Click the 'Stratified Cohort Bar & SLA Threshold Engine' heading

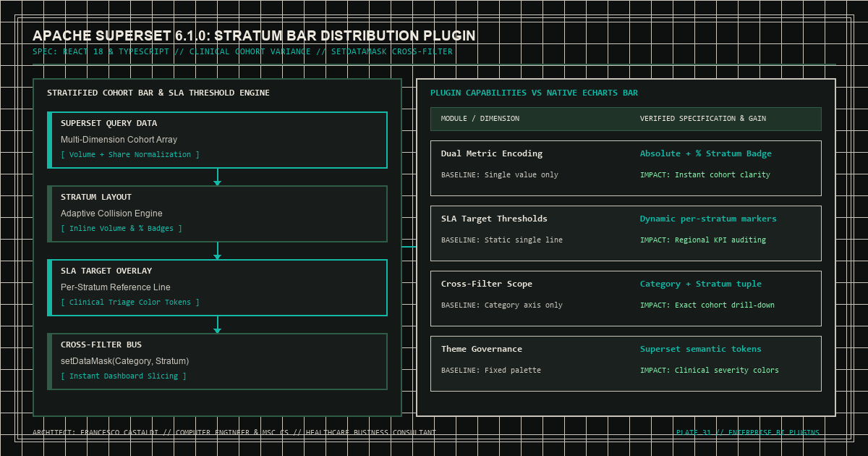click(158, 93)
